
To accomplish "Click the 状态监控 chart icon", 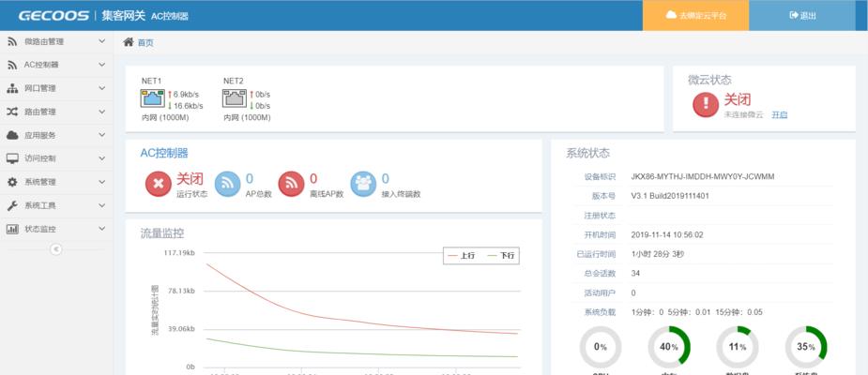I will [12, 229].
